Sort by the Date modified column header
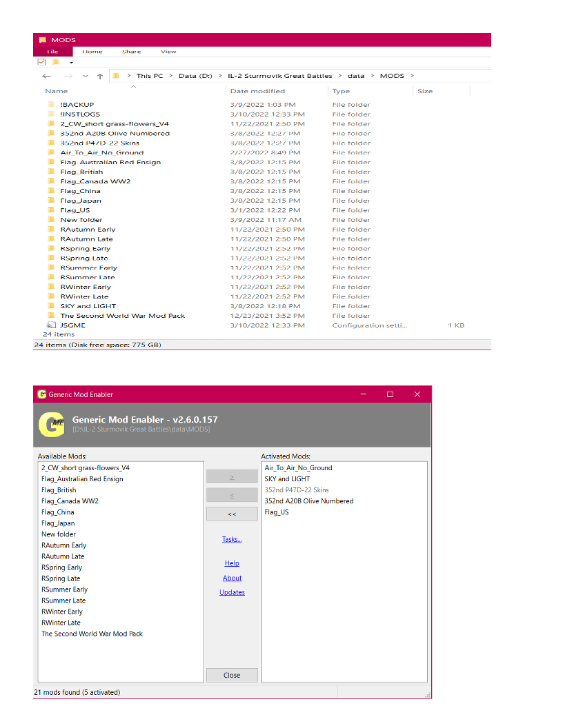 257,91
